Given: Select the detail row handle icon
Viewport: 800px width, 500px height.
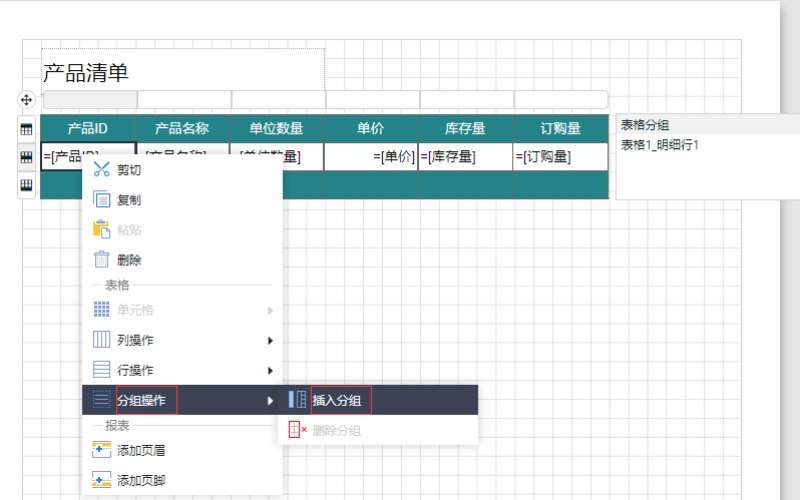Looking at the screenshot, I should point(26,157).
